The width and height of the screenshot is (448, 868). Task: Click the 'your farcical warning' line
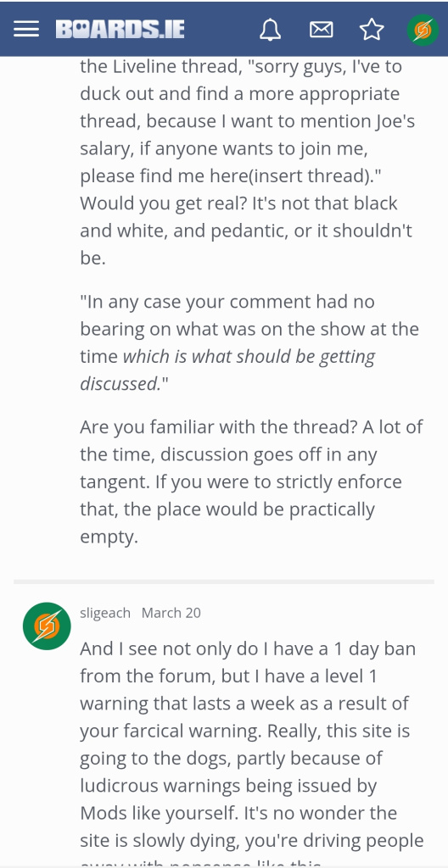(x=244, y=731)
